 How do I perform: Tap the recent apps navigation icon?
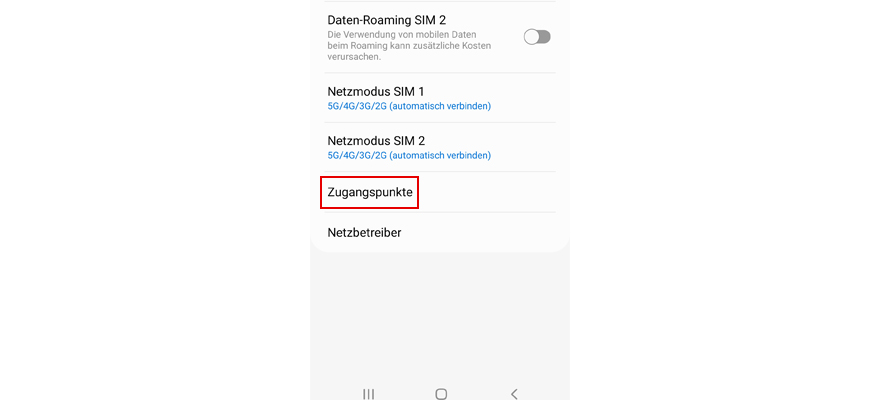point(368,394)
